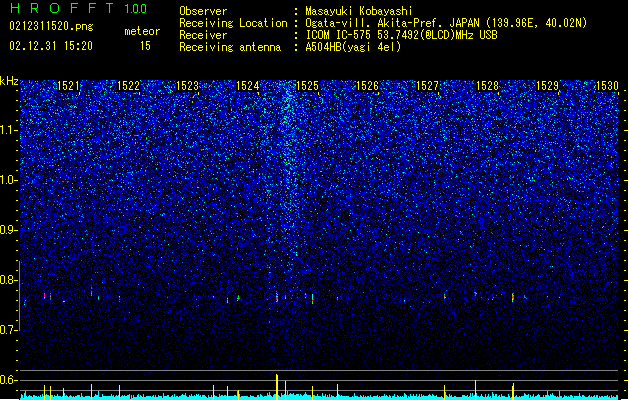The width and height of the screenshot is (629, 400).
Task: Click the Receiving Location label
Action: point(233,23)
